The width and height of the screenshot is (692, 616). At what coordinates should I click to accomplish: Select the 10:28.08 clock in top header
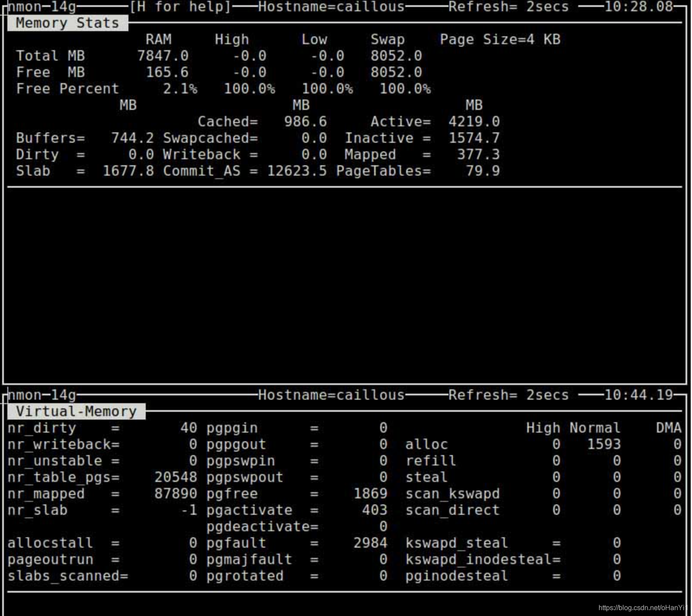point(638,7)
